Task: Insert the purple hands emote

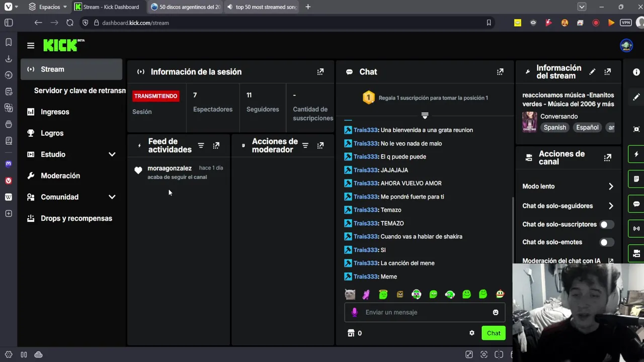Action: tap(366, 294)
